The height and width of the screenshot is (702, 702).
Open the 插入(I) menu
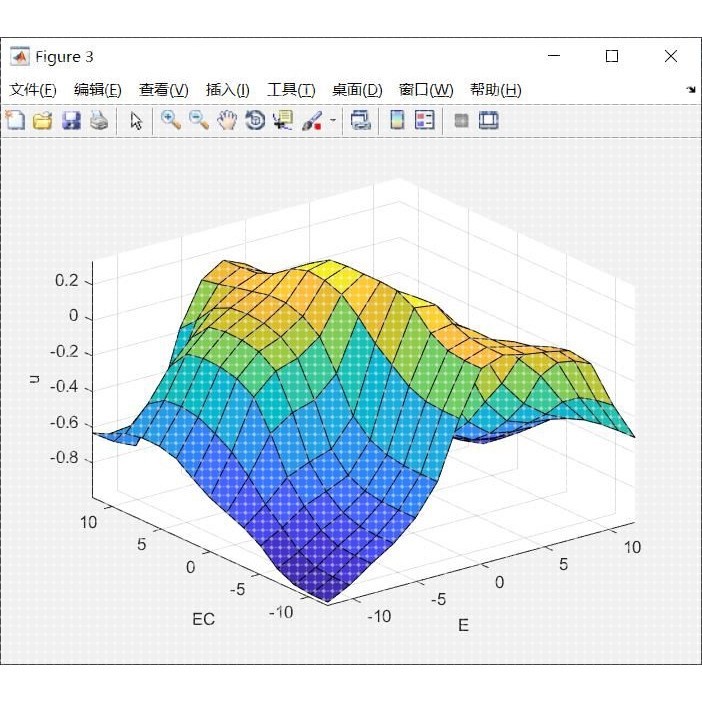(x=227, y=90)
